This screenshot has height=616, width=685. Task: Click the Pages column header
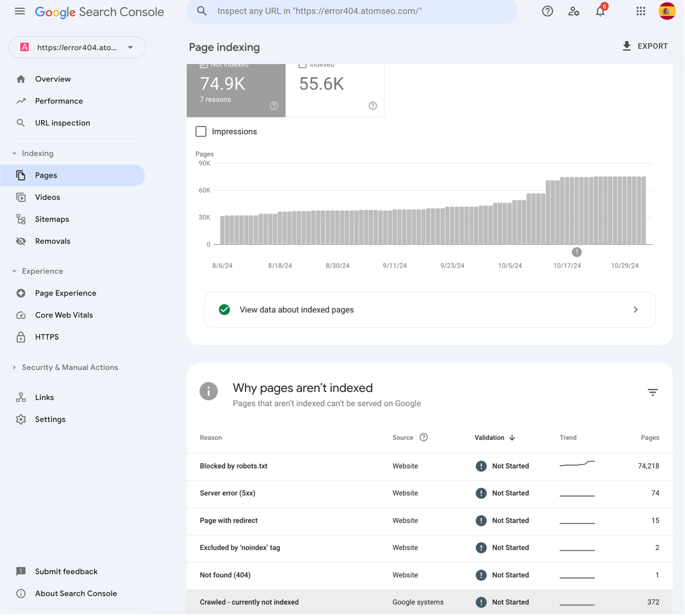point(650,438)
